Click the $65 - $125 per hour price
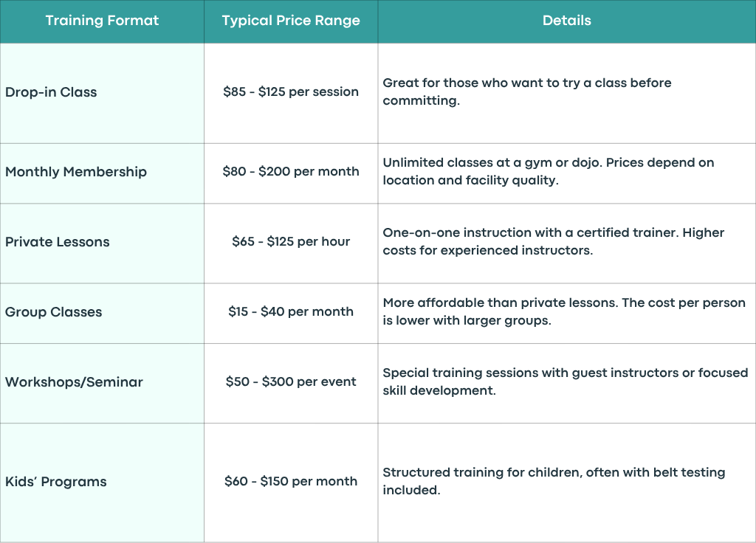Image resolution: width=756 pixels, height=543 pixels. [x=291, y=241]
